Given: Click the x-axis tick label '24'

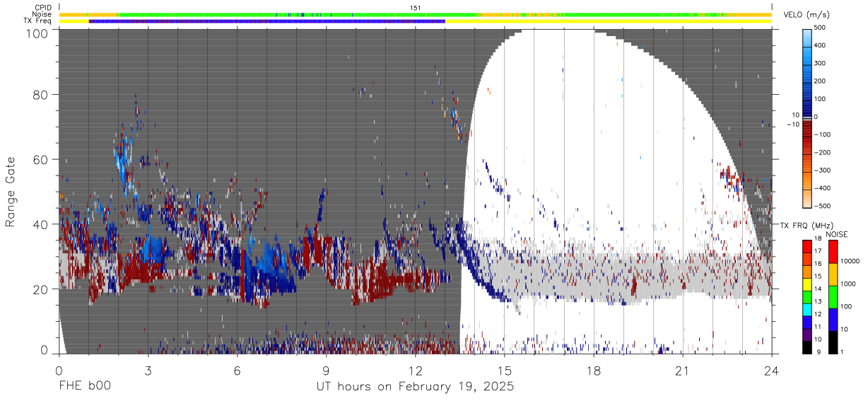Looking at the screenshot, I should tap(772, 371).
